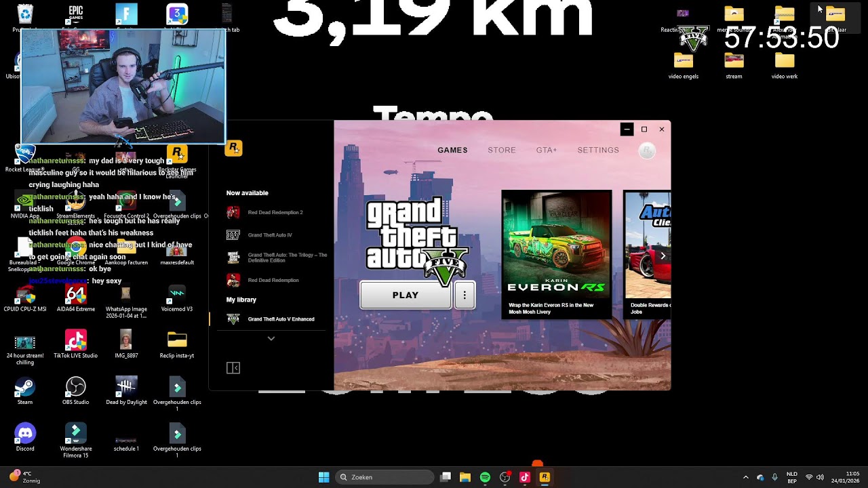Select the Epic Games desktop shortcut
The image size is (868, 488).
coord(75,16)
